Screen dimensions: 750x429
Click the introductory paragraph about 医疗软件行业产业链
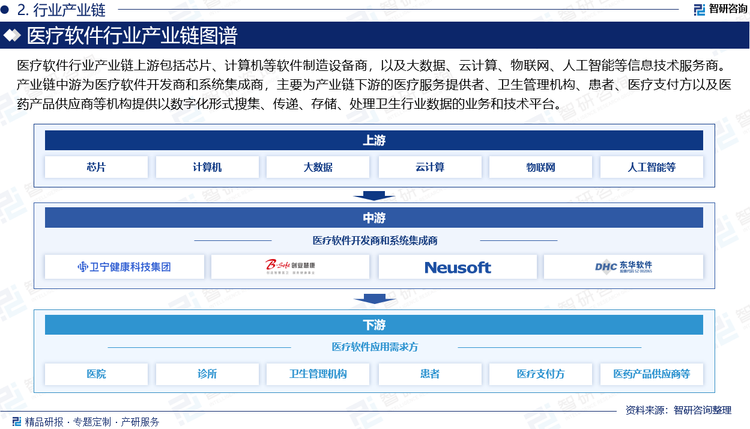(374, 85)
